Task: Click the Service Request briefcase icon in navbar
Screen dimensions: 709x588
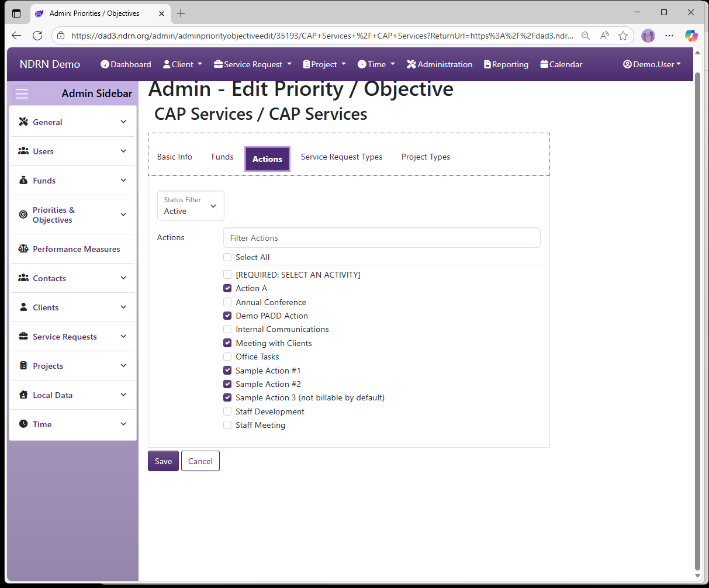Action: [x=218, y=64]
